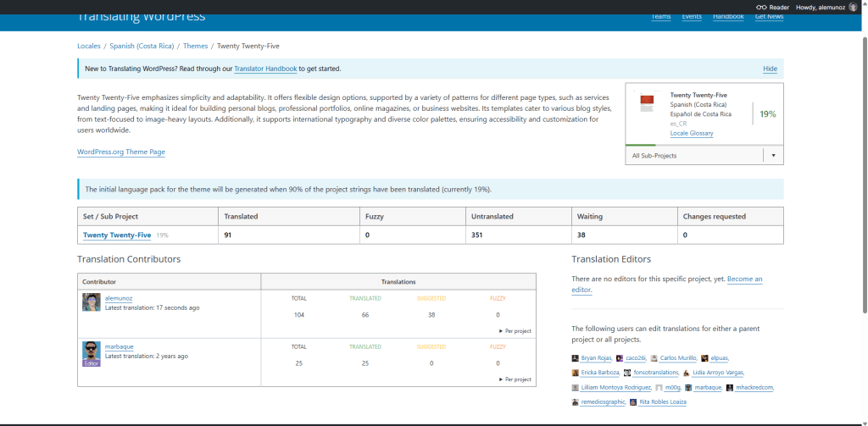Expand 'Per project' under alemunoz's translations

[515, 331]
